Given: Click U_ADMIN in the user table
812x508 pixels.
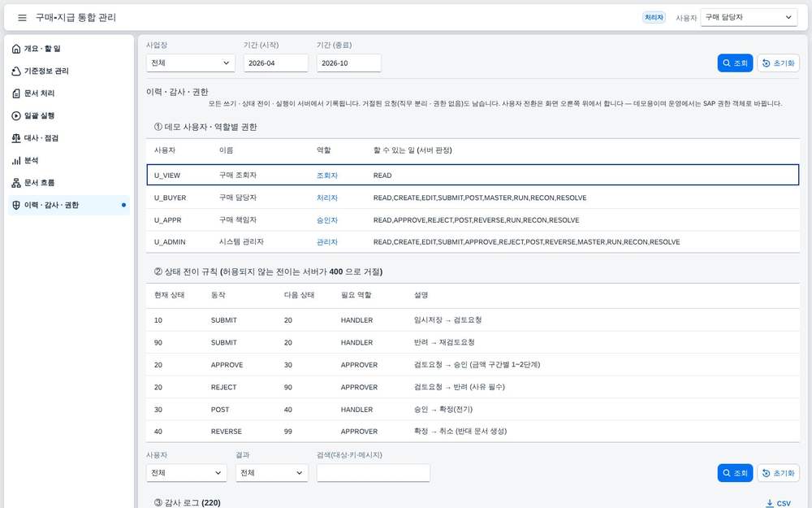Looking at the screenshot, I should (170, 241).
